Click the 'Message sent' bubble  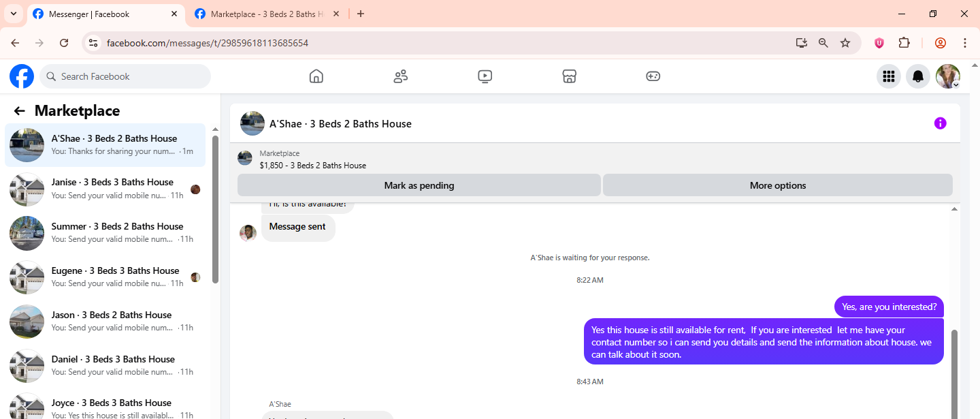click(x=298, y=227)
